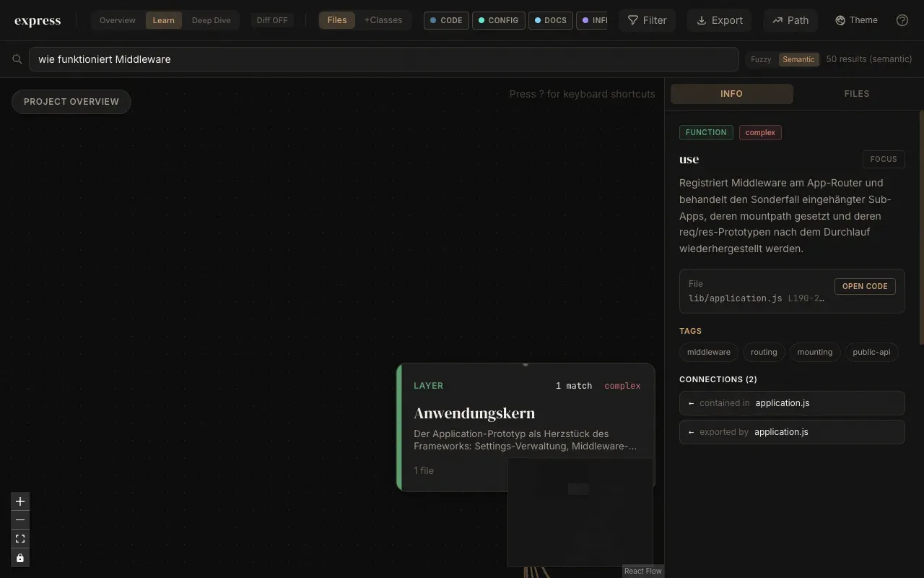The height and width of the screenshot is (578, 924).
Task: Click the '1 file' label on node
Action: point(424,470)
